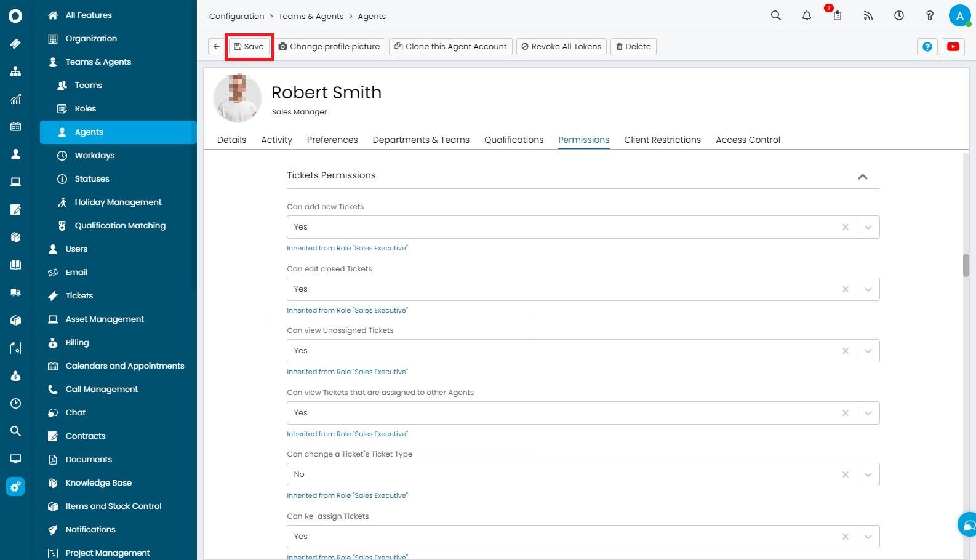Image resolution: width=976 pixels, height=560 pixels.
Task: Click the YouTube video help icon
Action: pos(953,47)
